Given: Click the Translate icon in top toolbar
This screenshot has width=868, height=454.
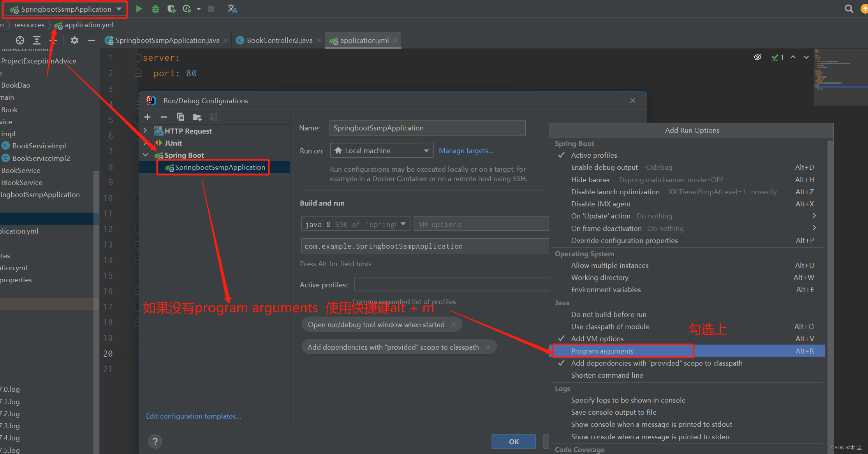Looking at the screenshot, I should (x=232, y=9).
